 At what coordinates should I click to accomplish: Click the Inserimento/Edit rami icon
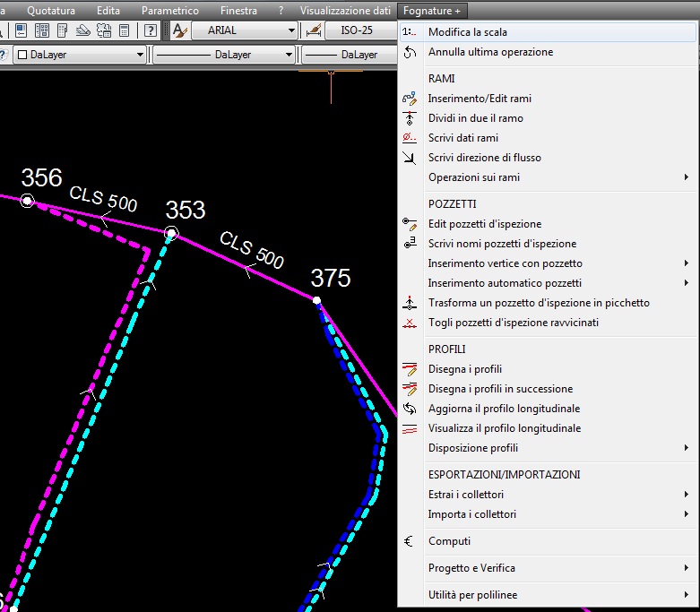tap(410, 99)
